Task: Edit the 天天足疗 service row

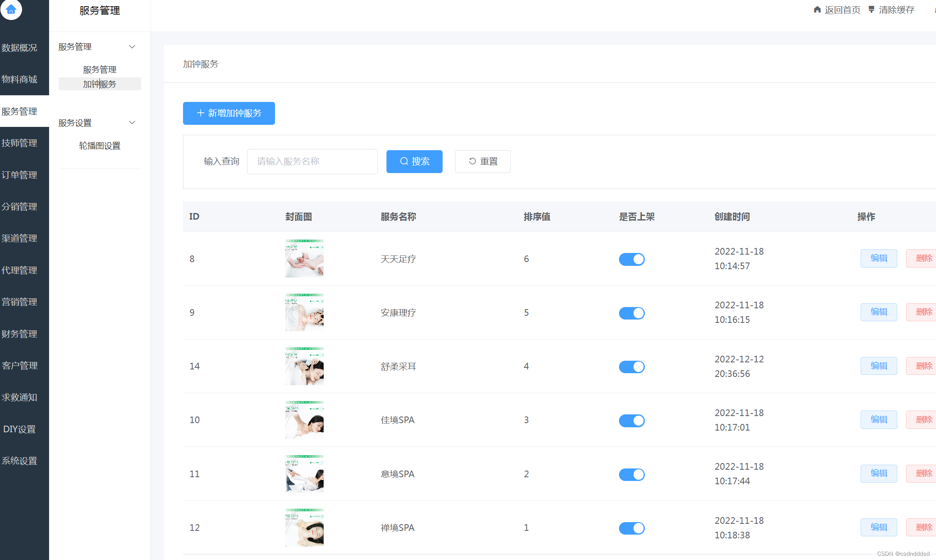Action: [x=879, y=258]
